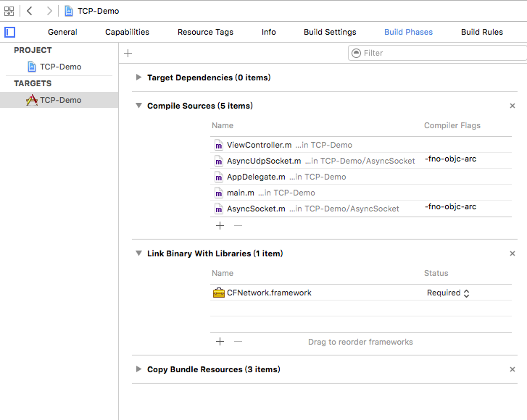The width and height of the screenshot is (527, 420).
Task: Click the TCP-Demo project file icon in jump bar
Action: click(x=69, y=11)
